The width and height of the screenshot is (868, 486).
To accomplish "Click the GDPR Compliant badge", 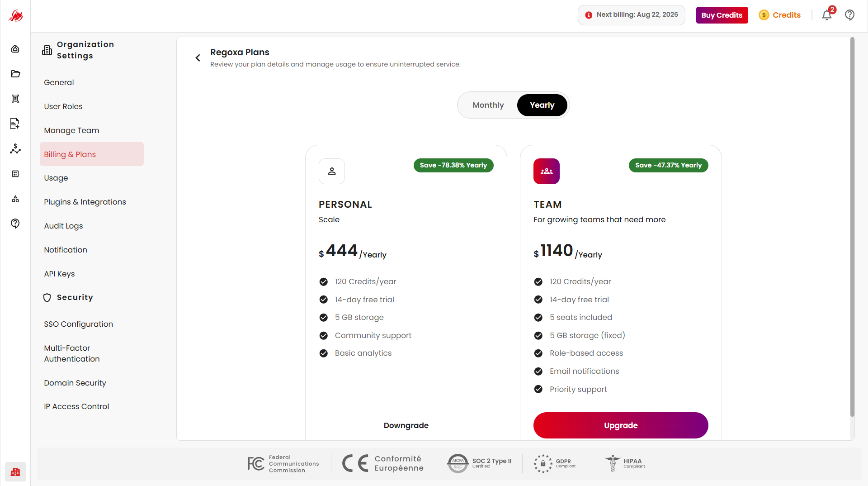I will click(x=555, y=463).
